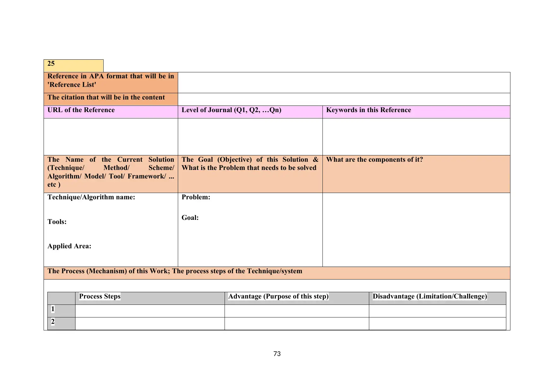Click the Advantage cell in row 2
This screenshot has height=392, width=554.
(297, 323)
